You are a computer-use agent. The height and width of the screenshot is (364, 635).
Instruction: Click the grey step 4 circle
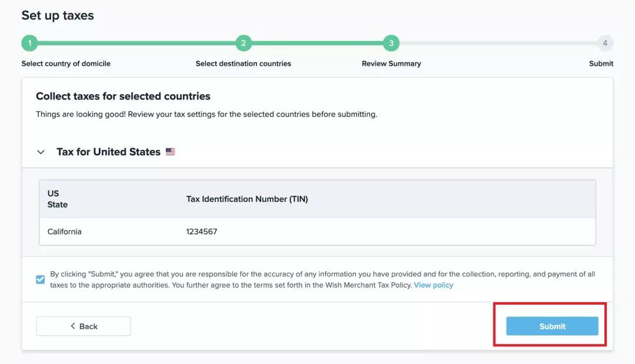(x=605, y=43)
